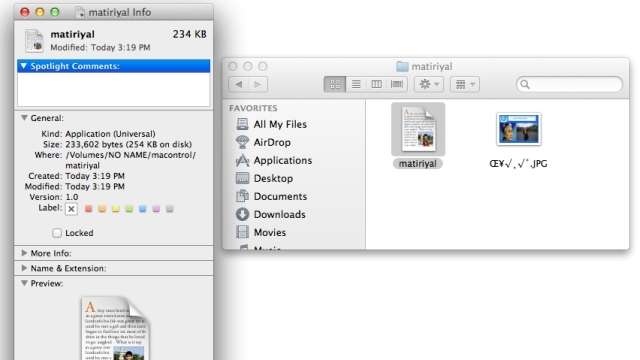The width and height of the screenshot is (640, 360).
Task: Click the matiriyal folder icon in Finder title
Action: [402, 66]
